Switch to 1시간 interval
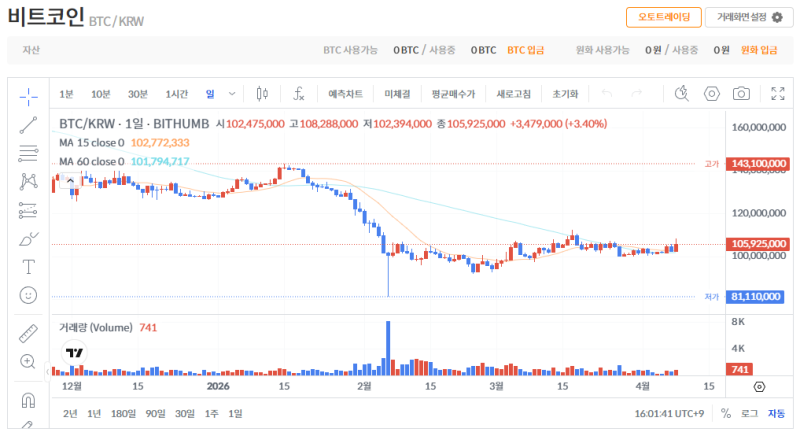Viewport: 800px width, 436px height. (x=177, y=94)
